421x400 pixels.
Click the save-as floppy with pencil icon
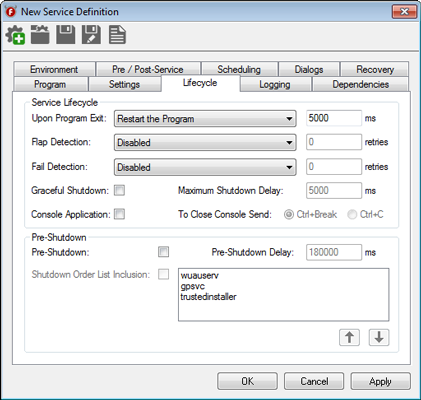point(91,35)
